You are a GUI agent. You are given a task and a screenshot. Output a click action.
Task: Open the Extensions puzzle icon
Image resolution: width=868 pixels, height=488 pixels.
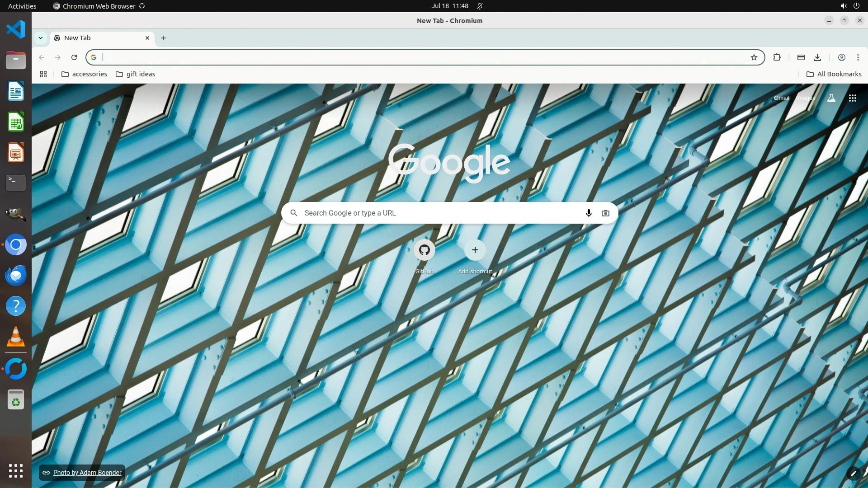pyautogui.click(x=777, y=57)
